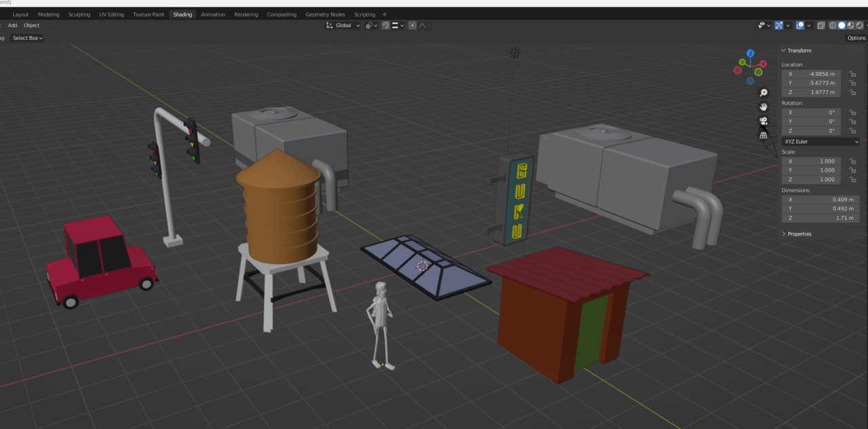Open the Add menu
This screenshot has height=429, width=868.
click(12, 25)
